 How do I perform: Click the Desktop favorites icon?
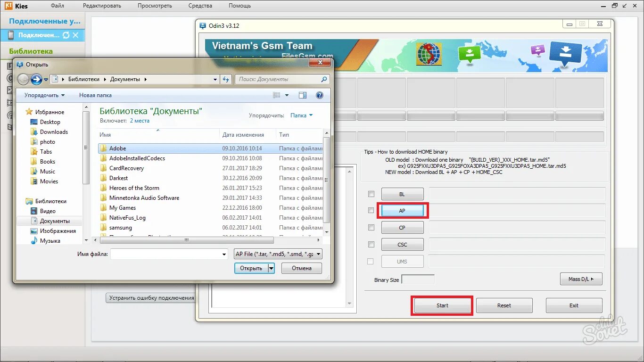[x=34, y=122]
